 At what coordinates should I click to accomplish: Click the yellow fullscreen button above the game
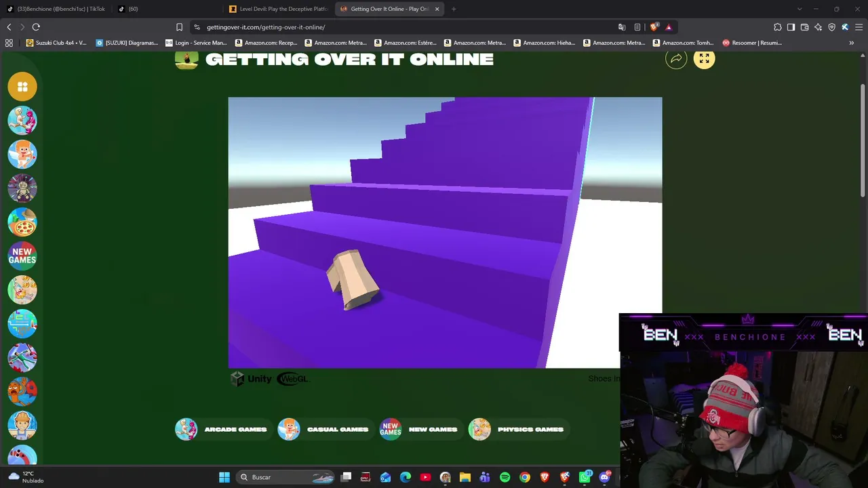pos(704,59)
